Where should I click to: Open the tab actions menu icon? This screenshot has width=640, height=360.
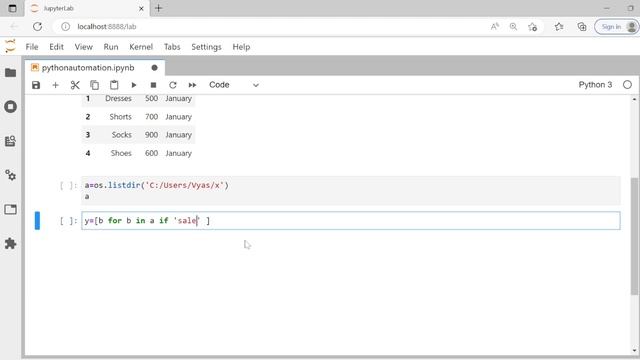(x=12, y=8)
